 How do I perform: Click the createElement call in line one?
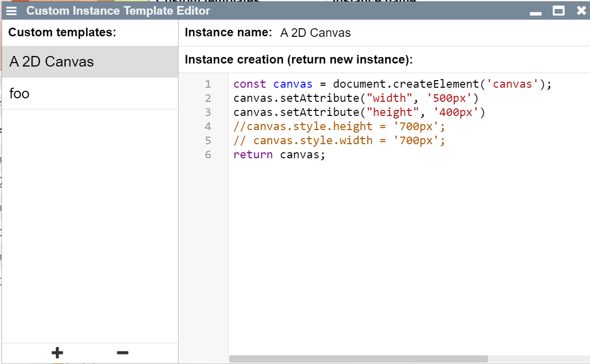pos(438,84)
